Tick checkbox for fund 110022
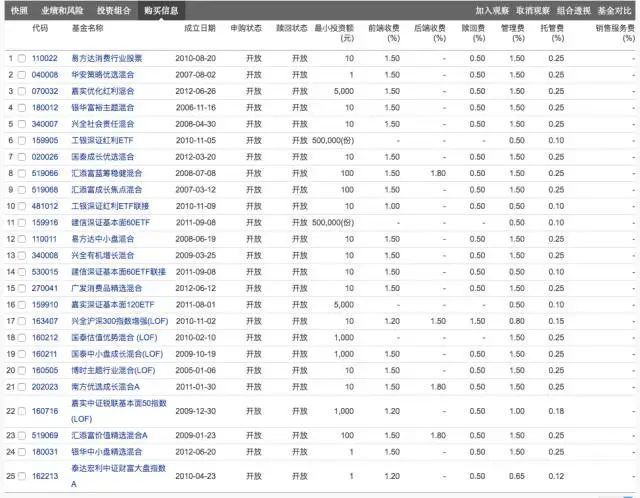The width and height of the screenshot is (640, 498). [x=22, y=58]
